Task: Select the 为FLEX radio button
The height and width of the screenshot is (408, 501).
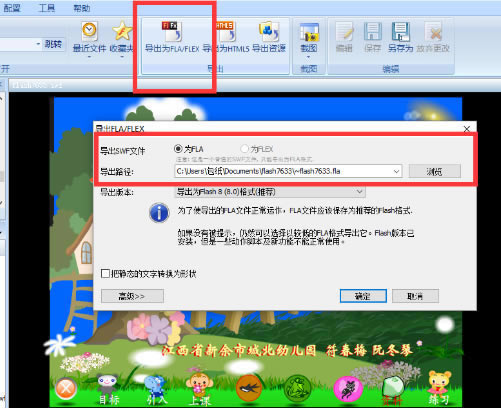Action: 245,148
